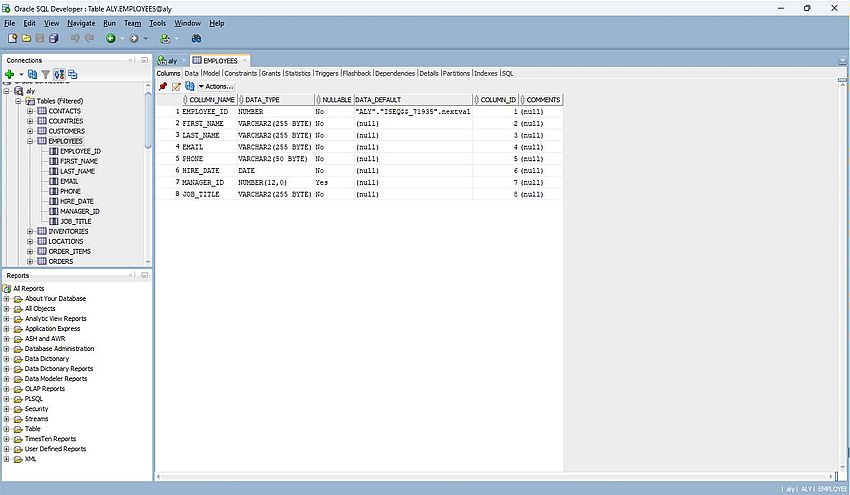Click the green plus New Connection icon
Viewport: 850px width, 495px height.
(x=9, y=74)
